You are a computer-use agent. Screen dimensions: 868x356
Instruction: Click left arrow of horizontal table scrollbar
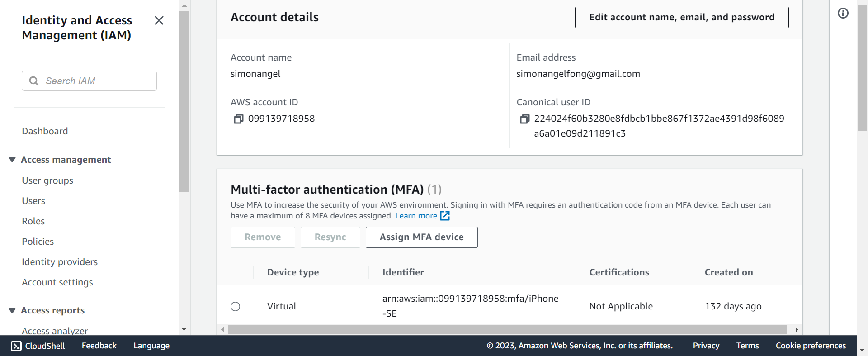pos(222,330)
